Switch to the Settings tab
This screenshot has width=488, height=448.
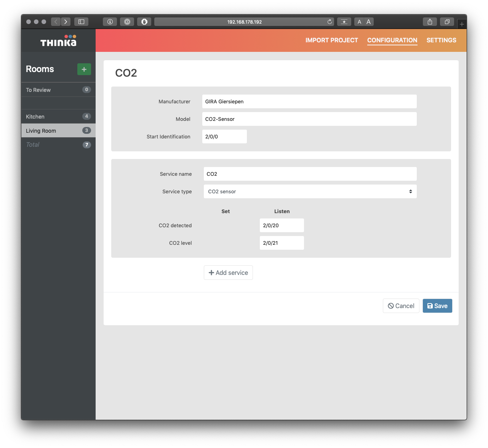coord(441,40)
